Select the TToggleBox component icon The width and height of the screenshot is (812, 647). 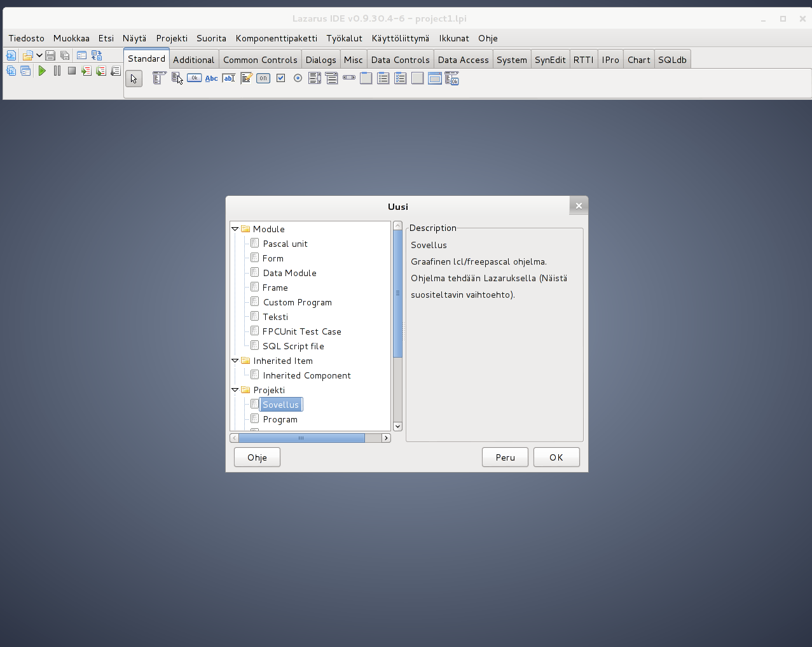tap(263, 78)
